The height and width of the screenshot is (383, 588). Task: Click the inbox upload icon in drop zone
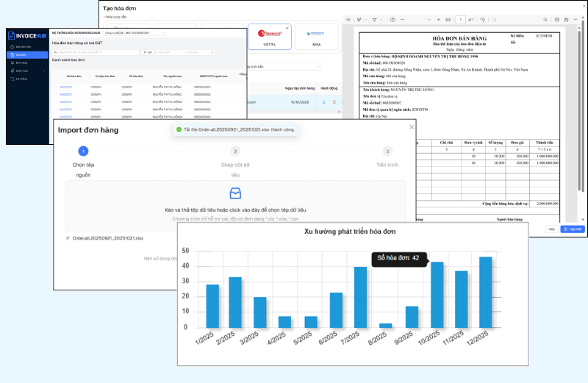tap(234, 193)
